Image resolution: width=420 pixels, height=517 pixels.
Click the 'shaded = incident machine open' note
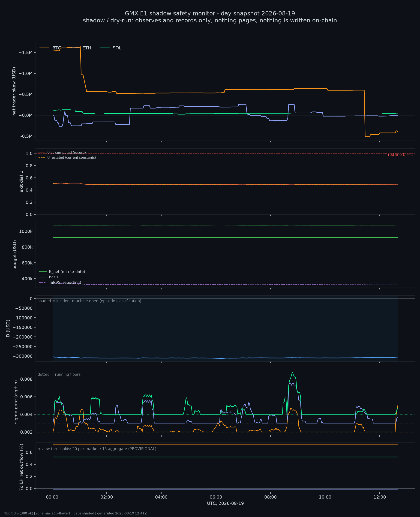coord(89,301)
